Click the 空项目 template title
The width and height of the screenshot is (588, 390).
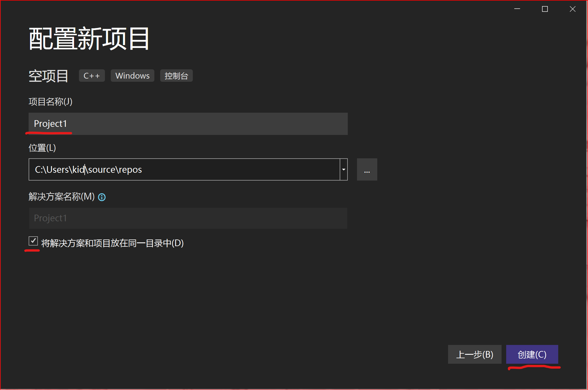coord(49,76)
